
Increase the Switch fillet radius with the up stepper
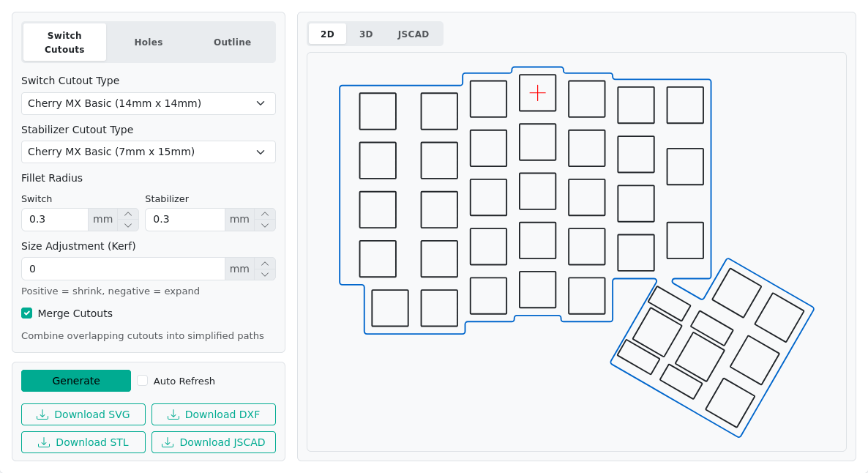pyautogui.click(x=128, y=214)
